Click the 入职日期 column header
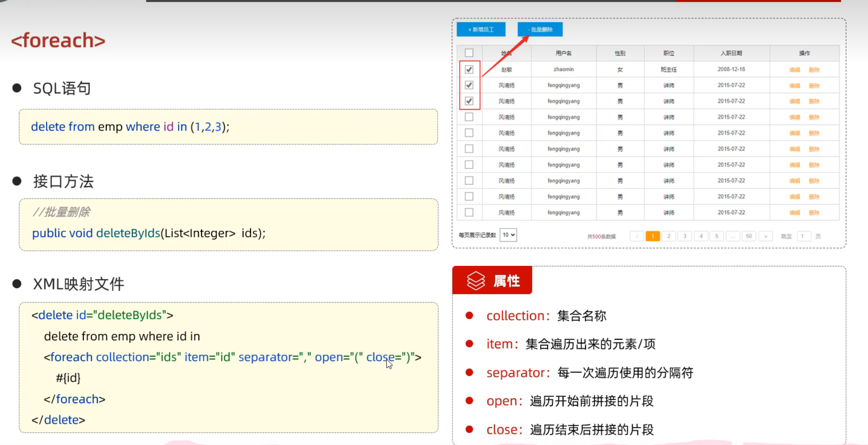This screenshot has width=868, height=445. tap(731, 53)
